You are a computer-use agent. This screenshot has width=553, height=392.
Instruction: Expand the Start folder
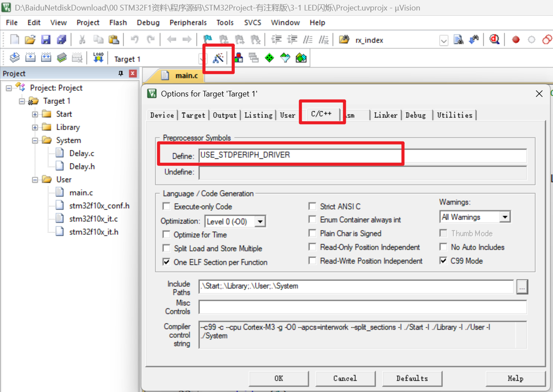[x=35, y=114]
